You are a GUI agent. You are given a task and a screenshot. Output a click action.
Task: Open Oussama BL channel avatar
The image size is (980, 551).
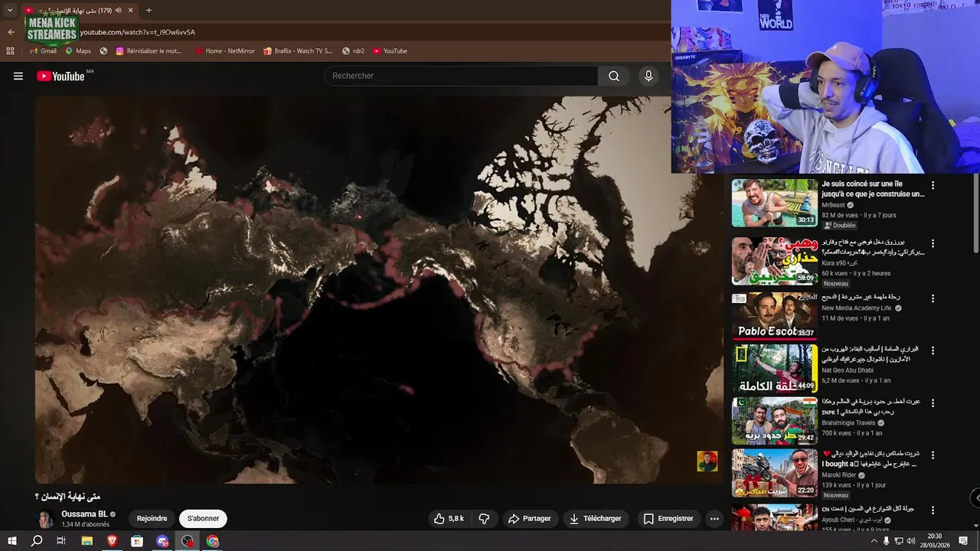(46, 519)
